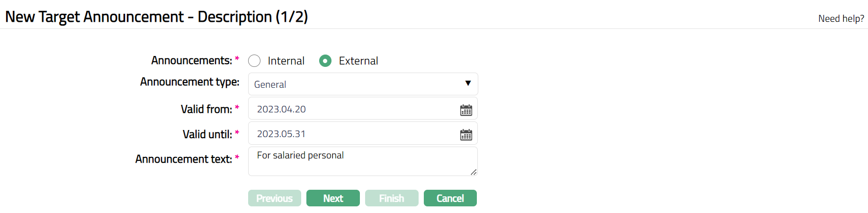Expand the Announcement type dropdown showing General
This screenshot has width=868, height=213.
click(x=363, y=84)
